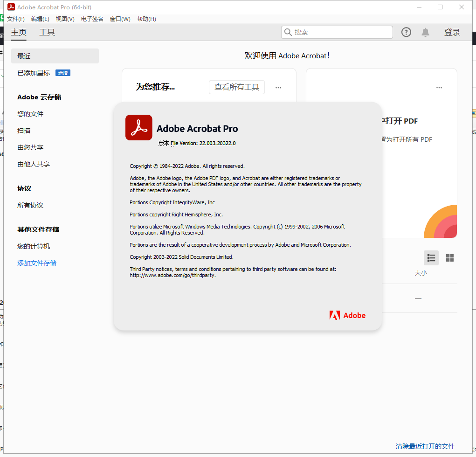Focus the 搜索 search field
The height and width of the screenshot is (457, 476).
click(337, 32)
